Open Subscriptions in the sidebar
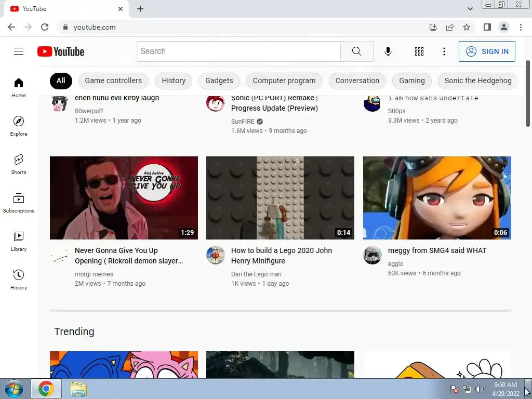The image size is (532, 399). click(19, 203)
